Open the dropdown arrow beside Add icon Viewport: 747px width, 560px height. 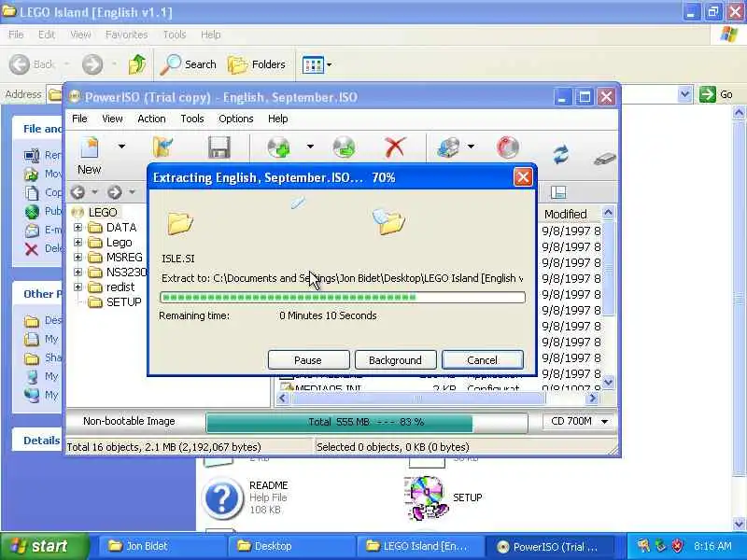tap(310, 147)
